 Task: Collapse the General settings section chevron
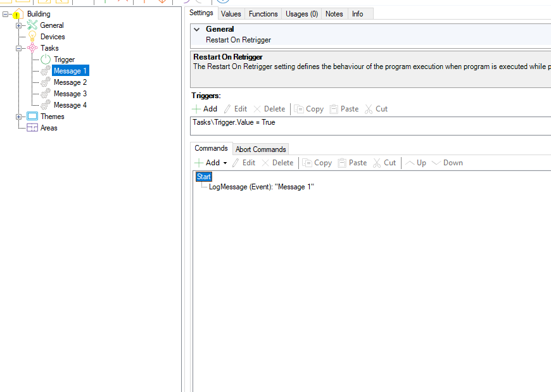(197, 29)
